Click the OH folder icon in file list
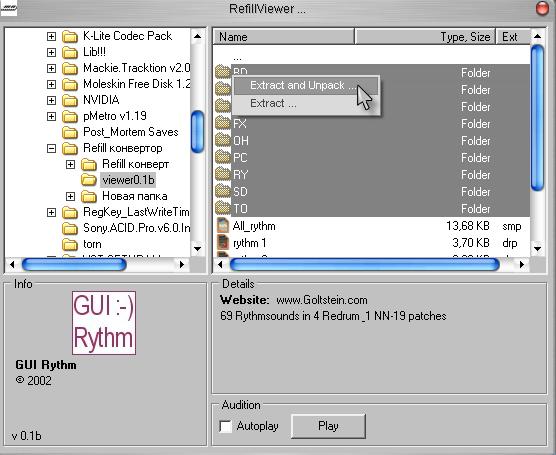The height and width of the screenshot is (455, 556). [x=223, y=140]
